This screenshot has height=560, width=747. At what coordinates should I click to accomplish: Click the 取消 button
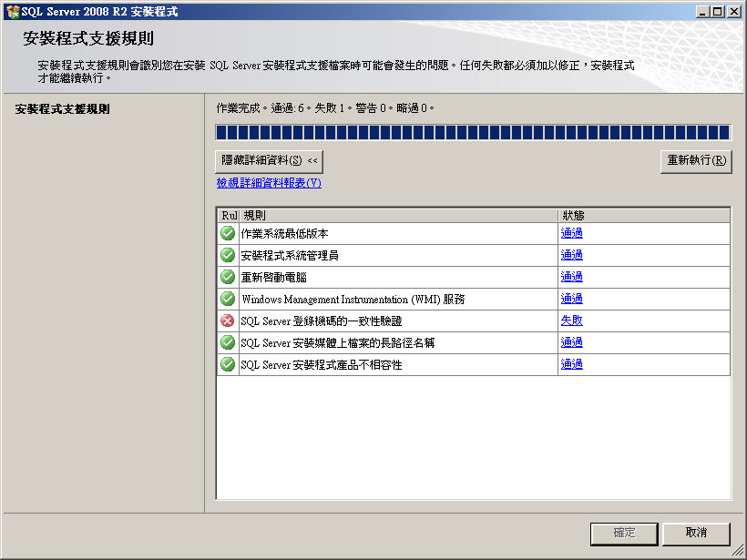(x=696, y=534)
